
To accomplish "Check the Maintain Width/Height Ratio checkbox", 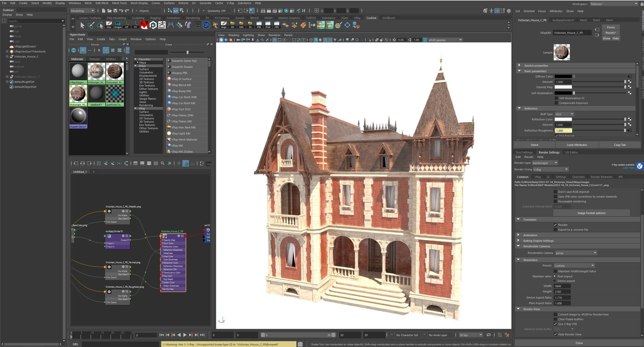I will point(555,271).
